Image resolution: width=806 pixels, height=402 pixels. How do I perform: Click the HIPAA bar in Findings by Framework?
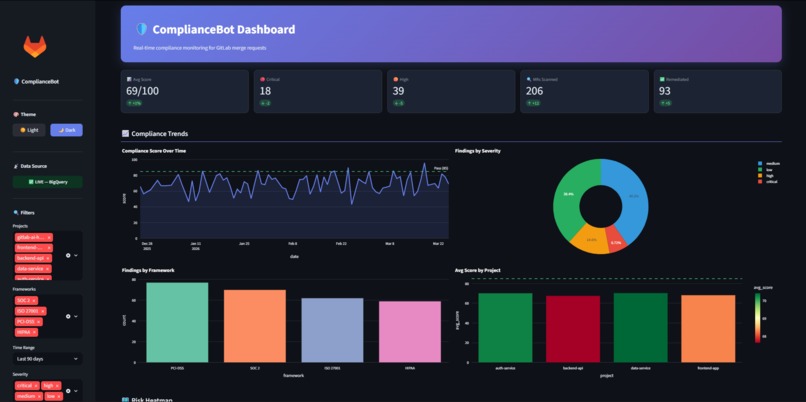coord(410,332)
